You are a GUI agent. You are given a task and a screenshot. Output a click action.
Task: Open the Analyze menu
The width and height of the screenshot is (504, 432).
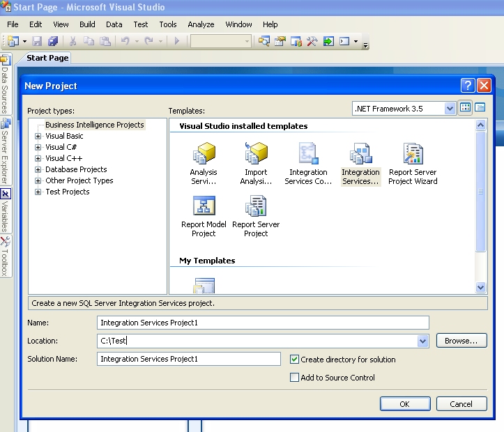[x=201, y=24]
